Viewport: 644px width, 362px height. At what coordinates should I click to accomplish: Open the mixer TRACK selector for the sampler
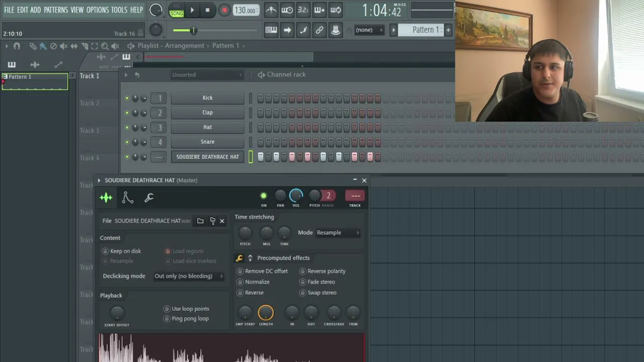[355, 196]
